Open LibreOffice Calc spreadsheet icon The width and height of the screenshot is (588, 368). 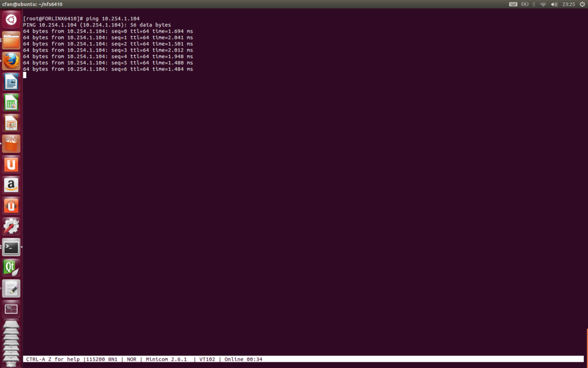point(11,102)
